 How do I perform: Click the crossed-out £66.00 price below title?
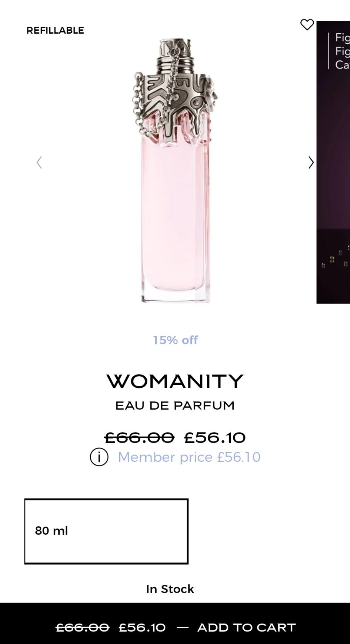pos(139,438)
